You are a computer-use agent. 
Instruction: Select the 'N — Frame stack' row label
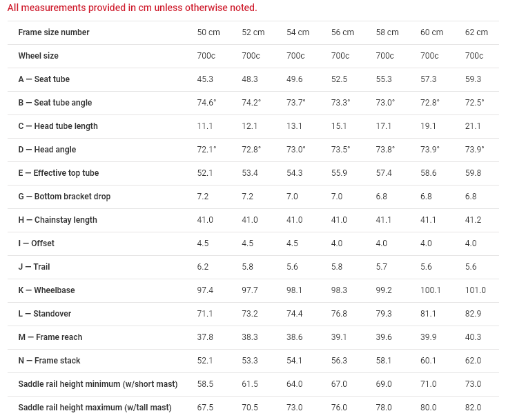pos(50,361)
